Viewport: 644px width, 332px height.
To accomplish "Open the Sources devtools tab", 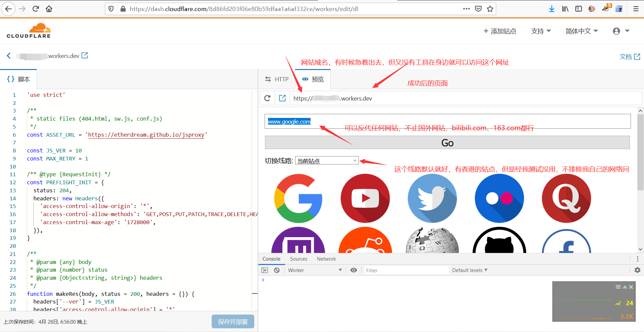I will (x=299, y=259).
